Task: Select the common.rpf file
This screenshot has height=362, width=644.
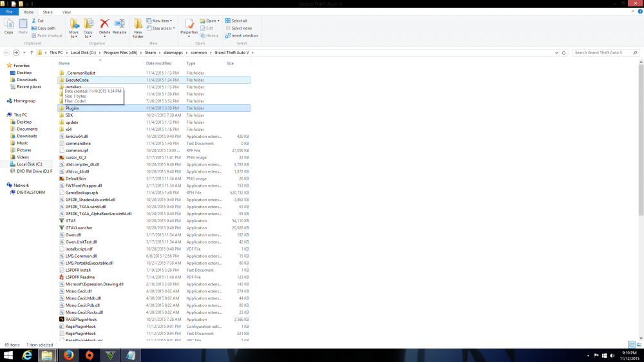Action: (77, 150)
